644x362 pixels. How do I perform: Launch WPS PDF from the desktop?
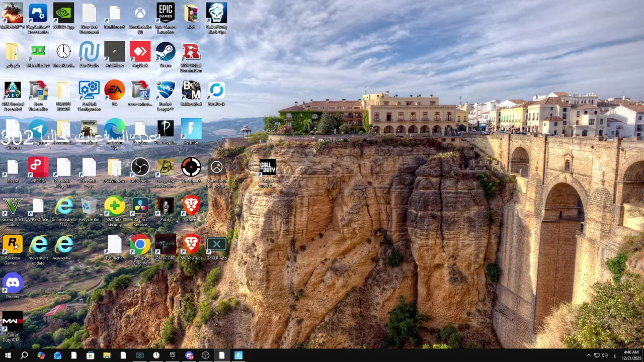coord(38,170)
